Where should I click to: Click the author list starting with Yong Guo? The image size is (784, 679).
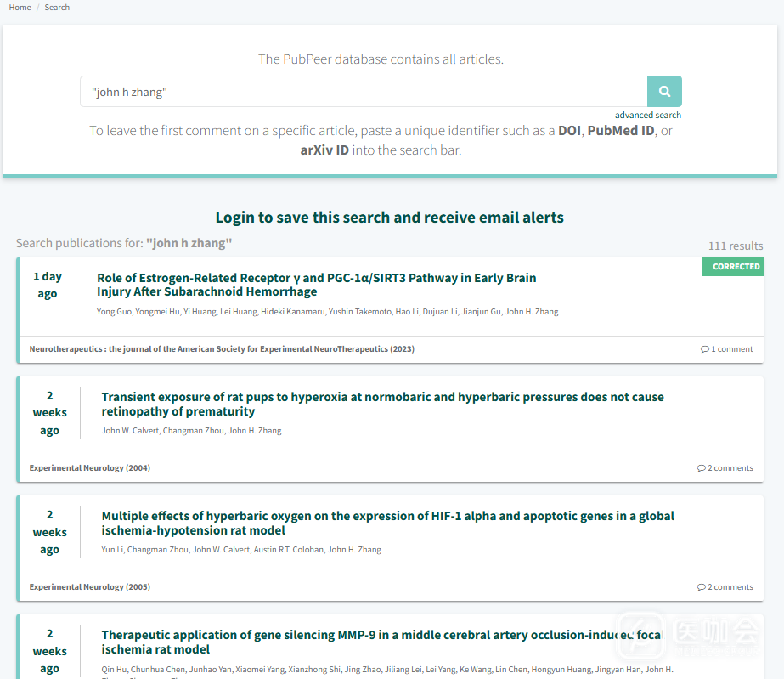327,312
